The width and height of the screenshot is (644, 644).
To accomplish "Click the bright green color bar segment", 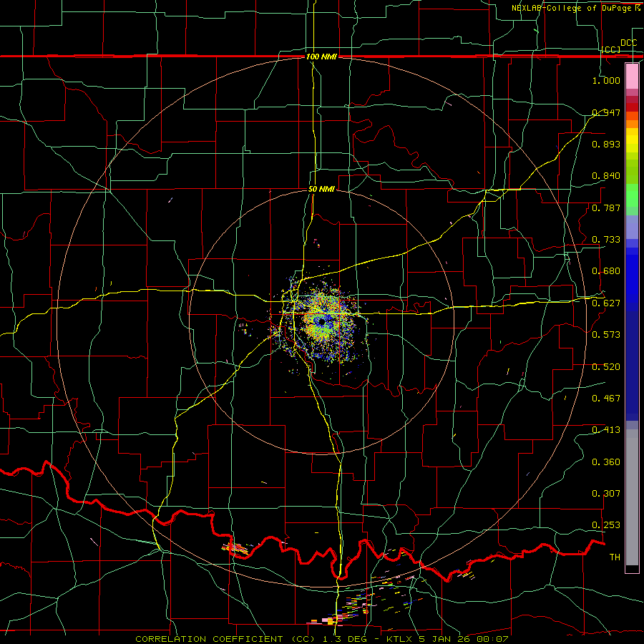I will pos(632,195).
